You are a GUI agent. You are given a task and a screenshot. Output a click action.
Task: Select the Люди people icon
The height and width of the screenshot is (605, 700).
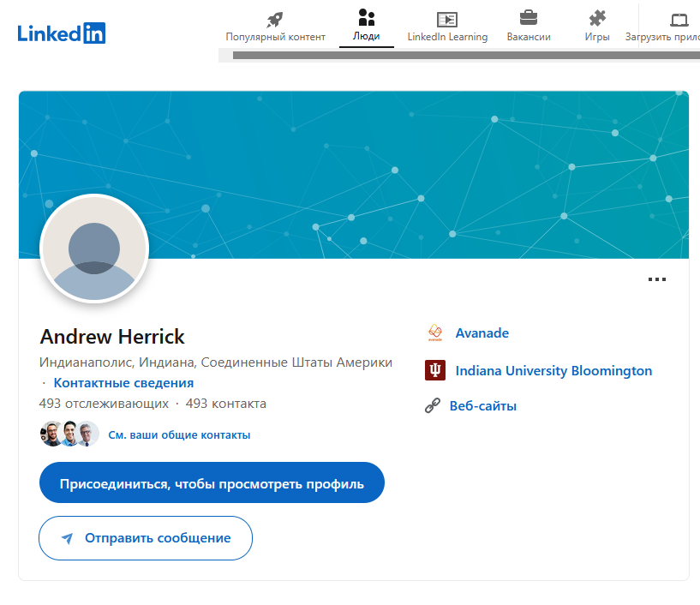[x=367, y=18]
